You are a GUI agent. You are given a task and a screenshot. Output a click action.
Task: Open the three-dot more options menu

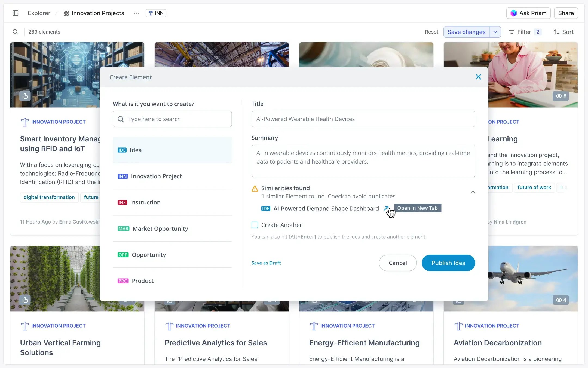tap(137, 13)
